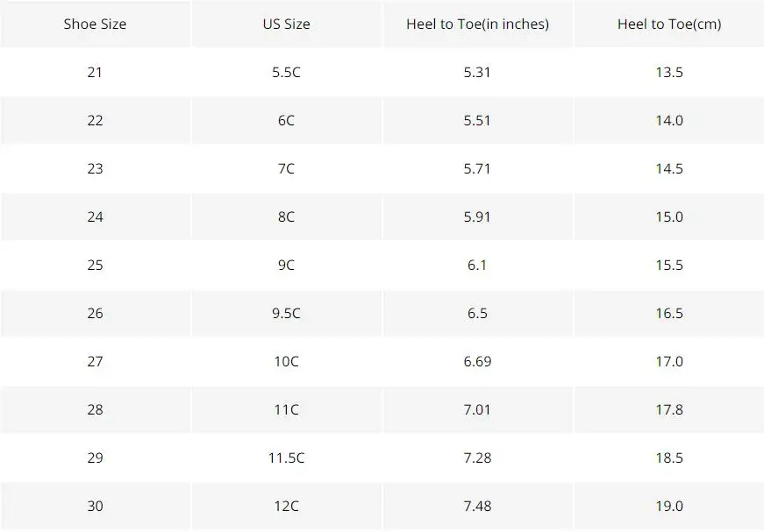Click the US Size column header

coord(286,24)
